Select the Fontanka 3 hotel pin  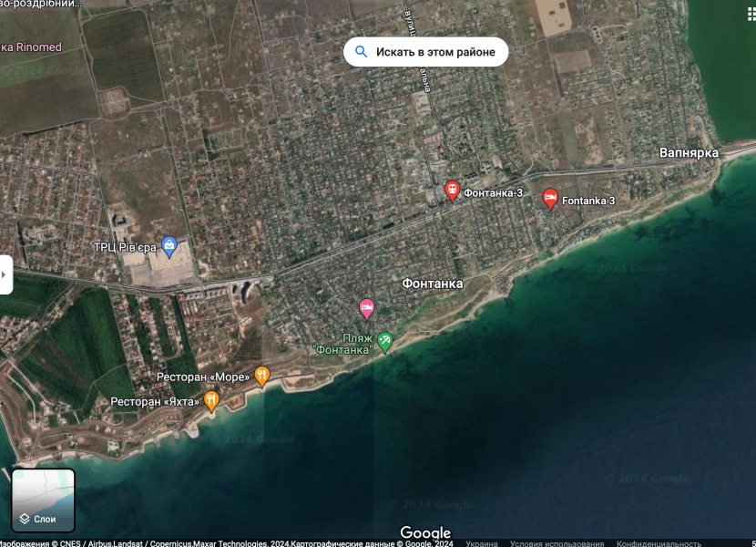549,198
